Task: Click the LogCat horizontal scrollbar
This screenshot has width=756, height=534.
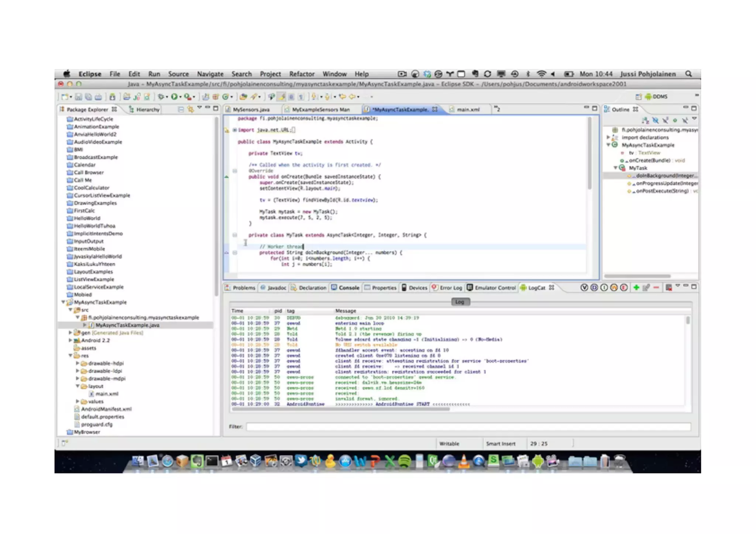Action: (340, 409)
